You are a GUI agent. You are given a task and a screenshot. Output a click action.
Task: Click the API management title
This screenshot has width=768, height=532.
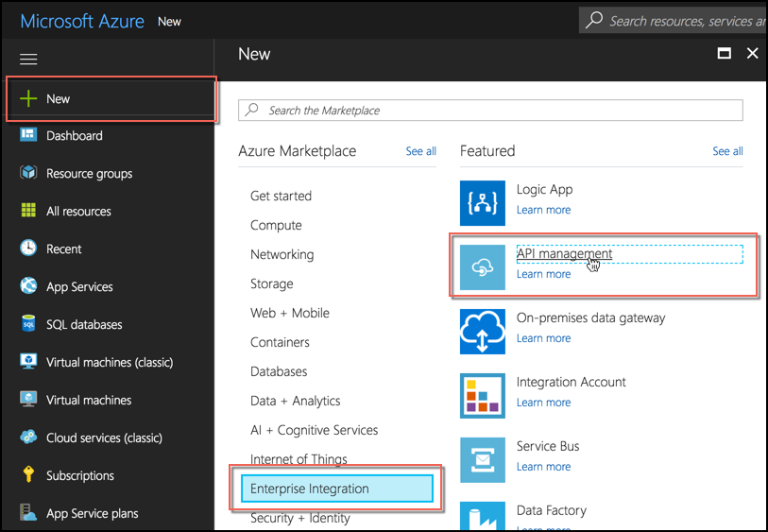[x=564, y=254]
